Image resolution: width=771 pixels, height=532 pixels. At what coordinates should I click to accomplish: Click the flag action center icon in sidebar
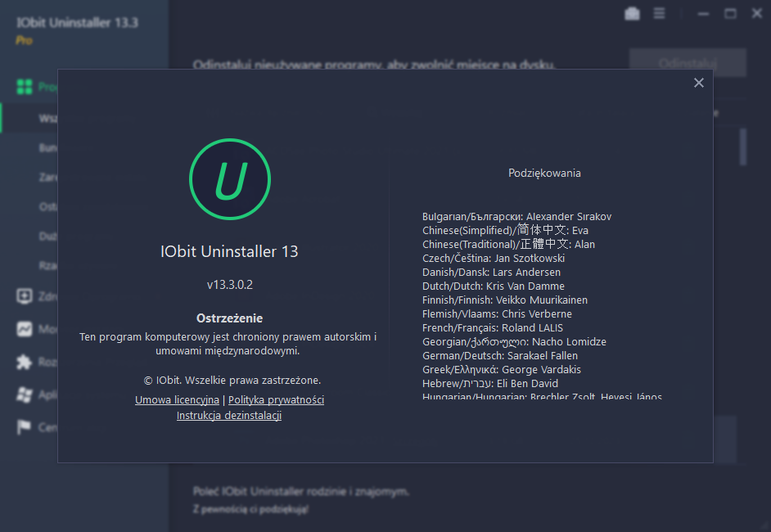[24, 426]
